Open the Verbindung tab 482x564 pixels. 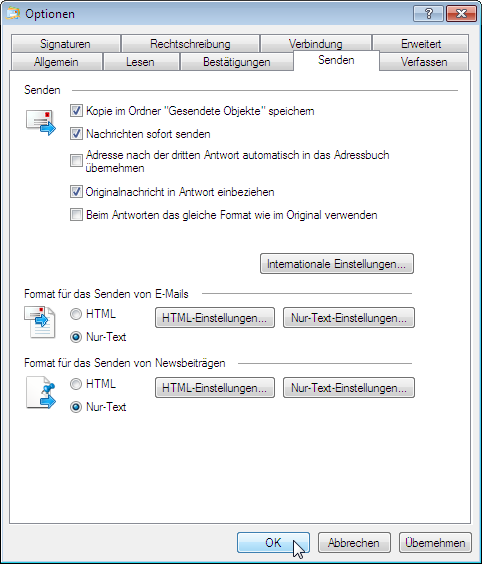[315, 44]
